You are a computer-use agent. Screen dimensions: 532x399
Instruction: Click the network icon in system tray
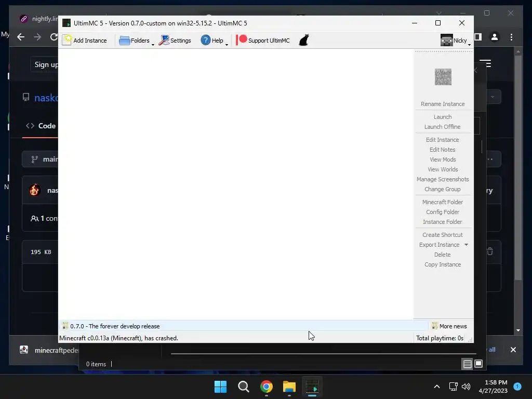453,387
